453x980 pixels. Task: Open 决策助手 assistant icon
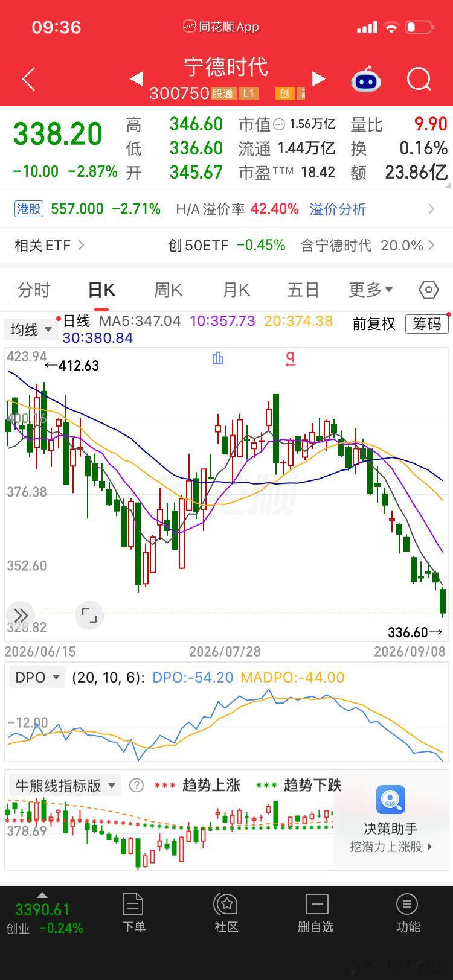[391, 800]
